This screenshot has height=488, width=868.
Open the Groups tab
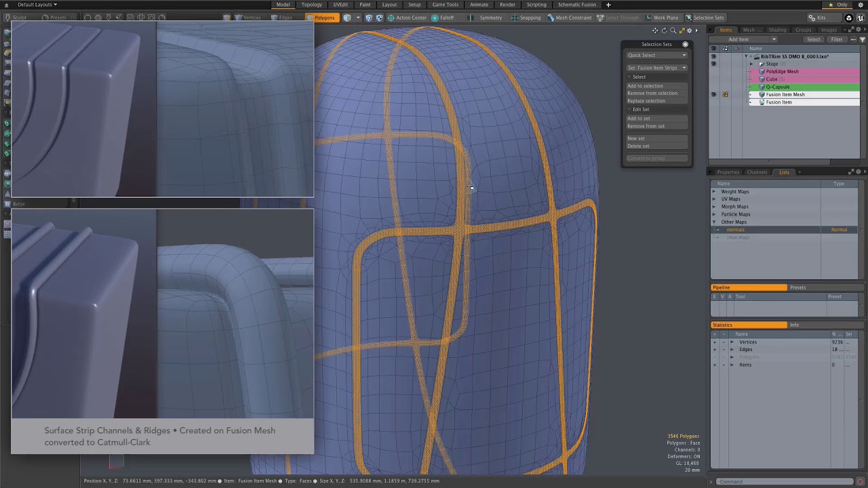tap(803, 30)
